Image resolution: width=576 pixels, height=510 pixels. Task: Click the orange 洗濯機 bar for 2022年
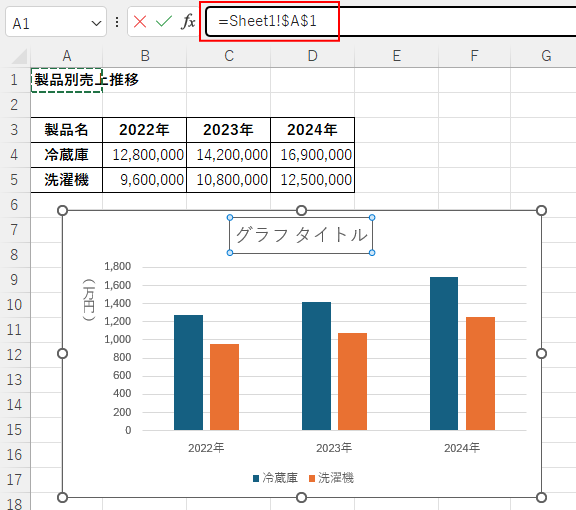click(224, 387)
